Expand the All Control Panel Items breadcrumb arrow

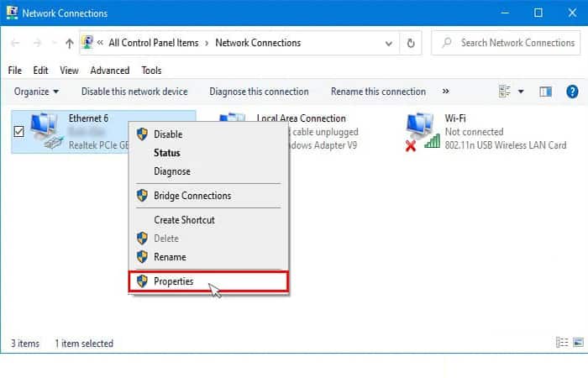207,43
